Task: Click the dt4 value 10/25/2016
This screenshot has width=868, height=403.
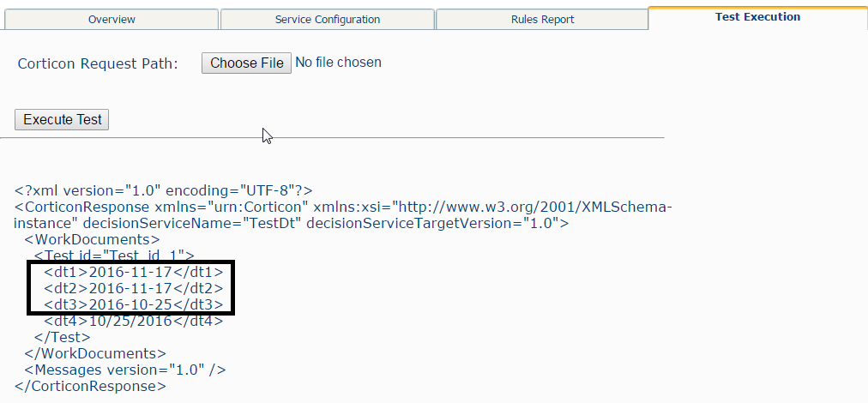Action: (130, 321)
